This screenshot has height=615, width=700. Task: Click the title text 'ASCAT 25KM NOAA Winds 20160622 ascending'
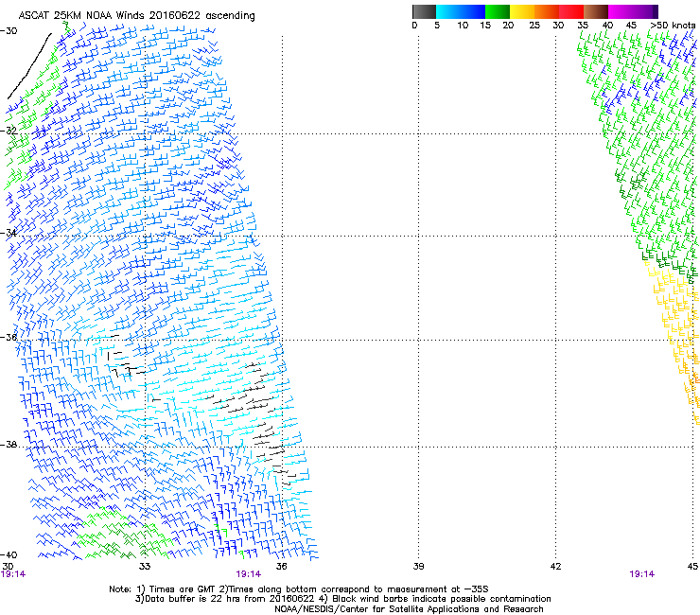(136, 16)
